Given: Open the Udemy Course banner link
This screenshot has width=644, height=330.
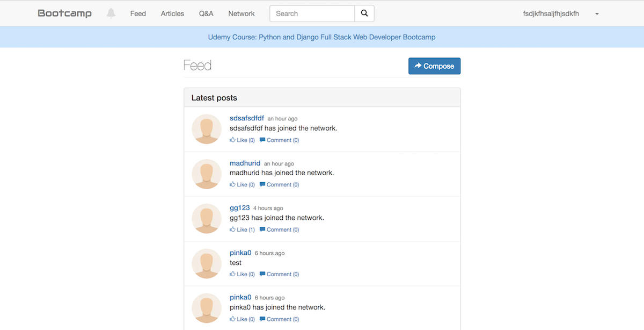Looking at the screenshot, I should 321,37.
